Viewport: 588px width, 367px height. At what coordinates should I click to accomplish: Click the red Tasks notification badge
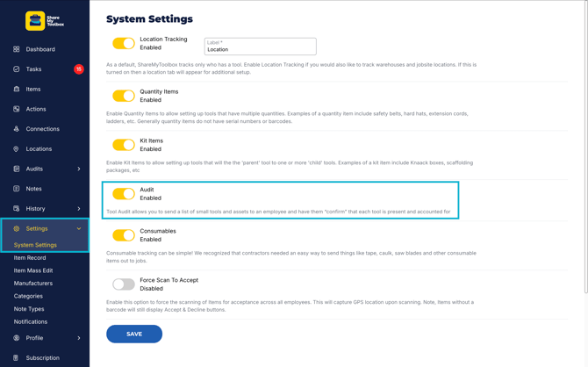click(x=79, y=69)
